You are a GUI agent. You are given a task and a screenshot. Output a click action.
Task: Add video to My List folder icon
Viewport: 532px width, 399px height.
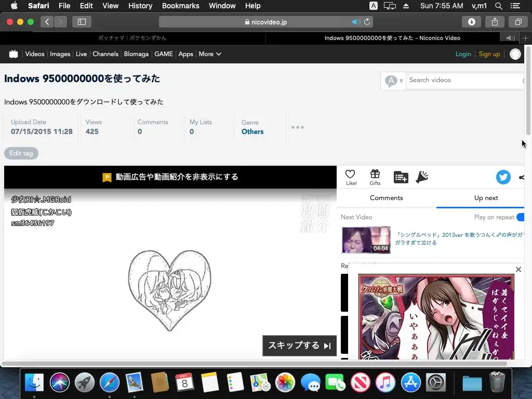[x=401, y=177]
